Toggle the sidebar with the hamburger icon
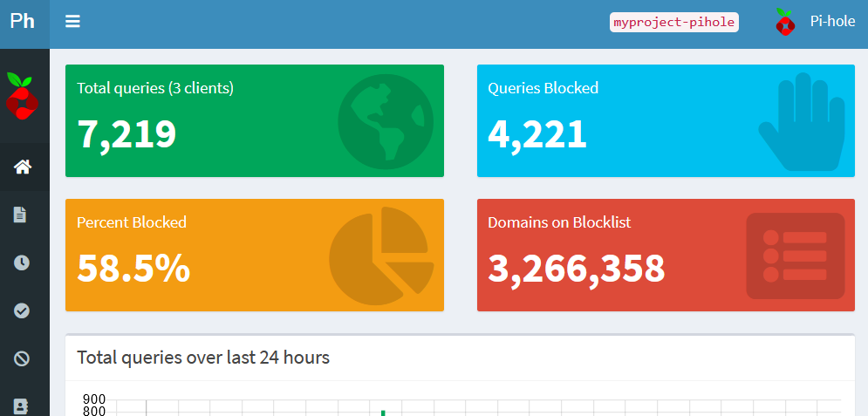The height and width of the screenshot is (416, 868). pos(72,22)
